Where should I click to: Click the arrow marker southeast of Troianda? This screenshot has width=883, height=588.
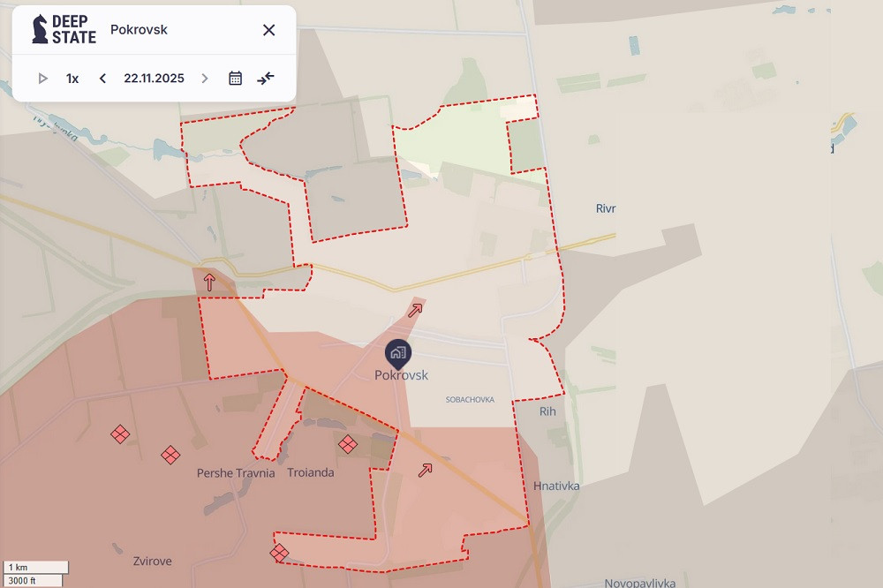pos(425,470)
